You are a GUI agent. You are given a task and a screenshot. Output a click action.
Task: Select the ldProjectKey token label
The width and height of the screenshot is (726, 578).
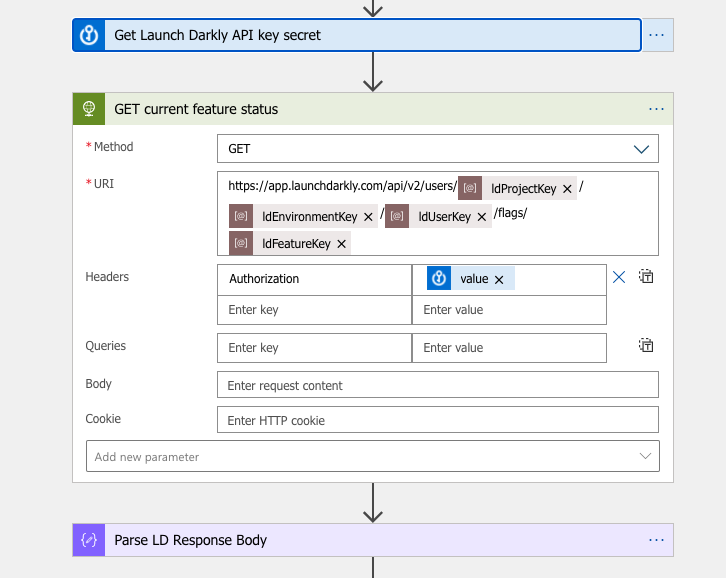coord(523,189)
